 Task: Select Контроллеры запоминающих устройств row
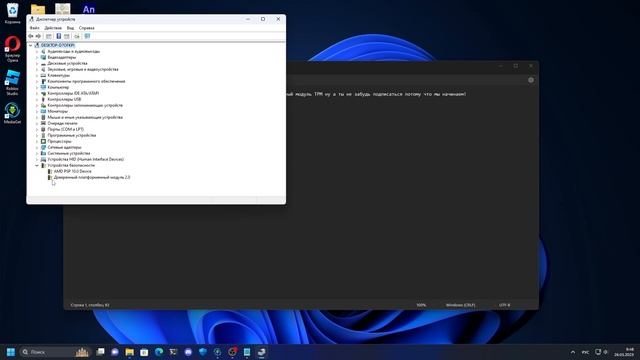(85, 105)
